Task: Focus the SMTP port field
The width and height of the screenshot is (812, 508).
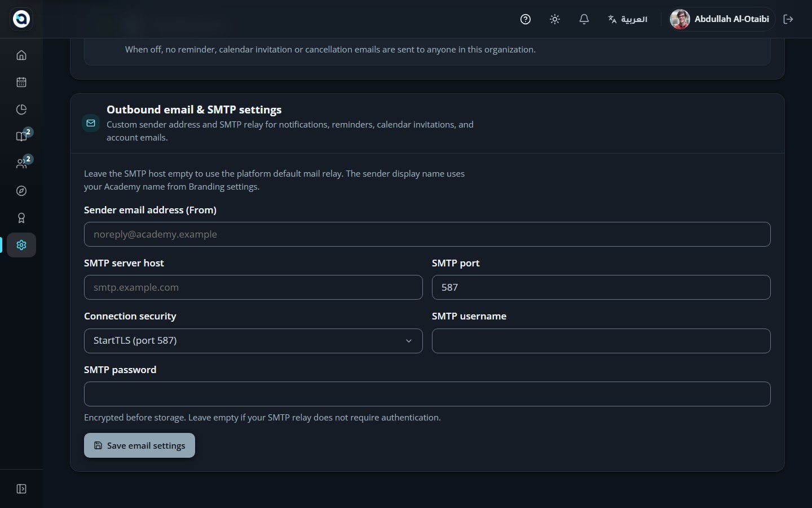Action: pos(601,287)
